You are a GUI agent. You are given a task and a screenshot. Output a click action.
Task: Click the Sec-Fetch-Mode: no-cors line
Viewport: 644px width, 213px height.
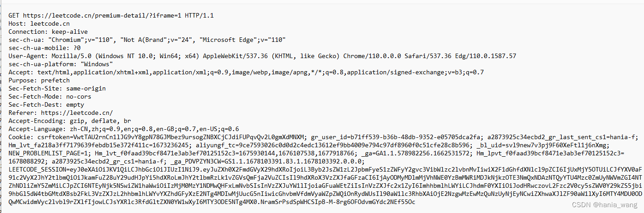[50, 96]
